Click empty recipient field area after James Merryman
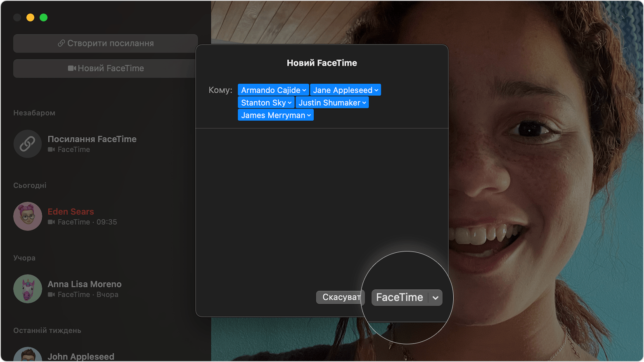644x362 pixels. point(372,115)
